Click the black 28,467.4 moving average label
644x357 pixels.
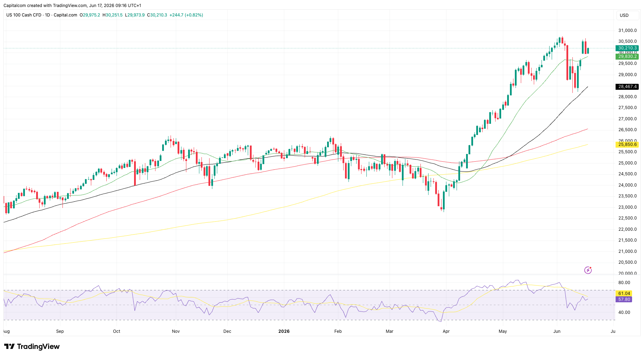coord(627,87)
